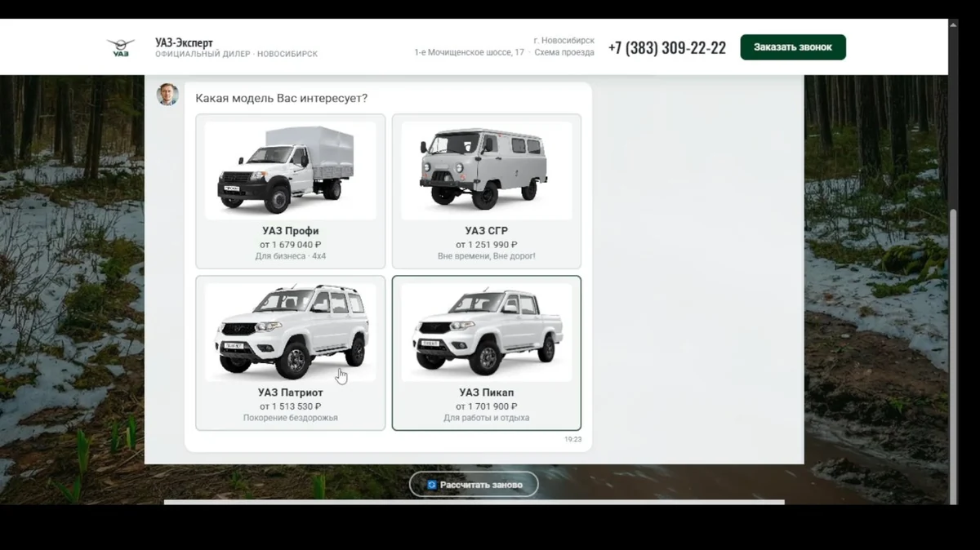Click the УАЗ СГР van photo

click(487, 170)
